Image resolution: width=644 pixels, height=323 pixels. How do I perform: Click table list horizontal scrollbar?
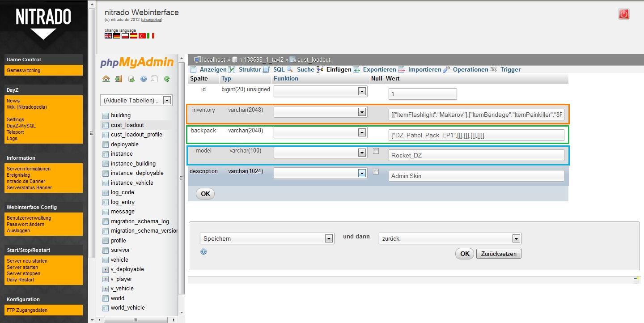click(x=135, y=320)
